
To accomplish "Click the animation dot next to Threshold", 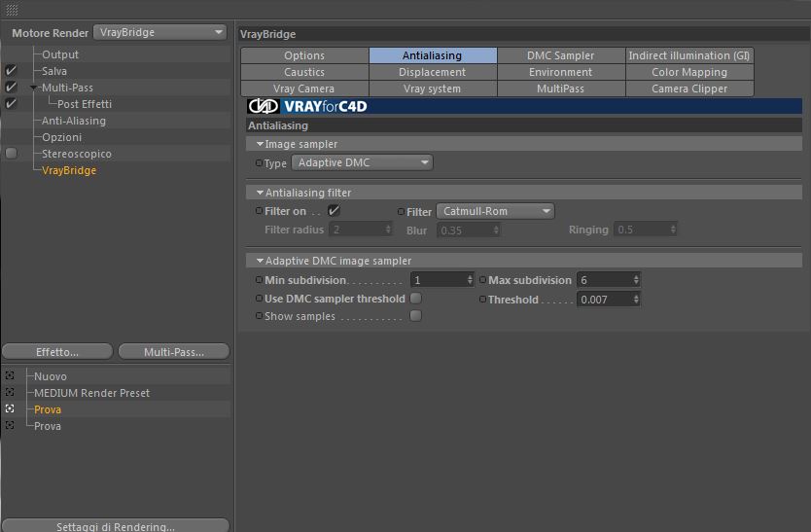I will (482, 299).
